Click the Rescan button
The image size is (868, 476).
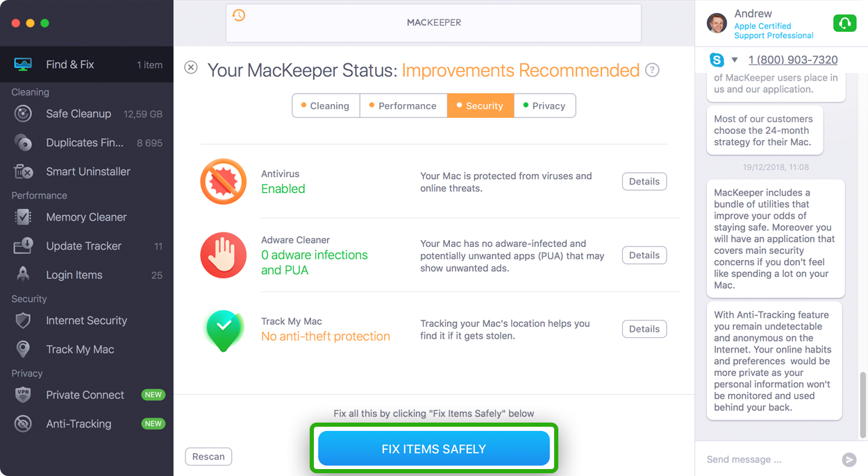click(208, 457)
